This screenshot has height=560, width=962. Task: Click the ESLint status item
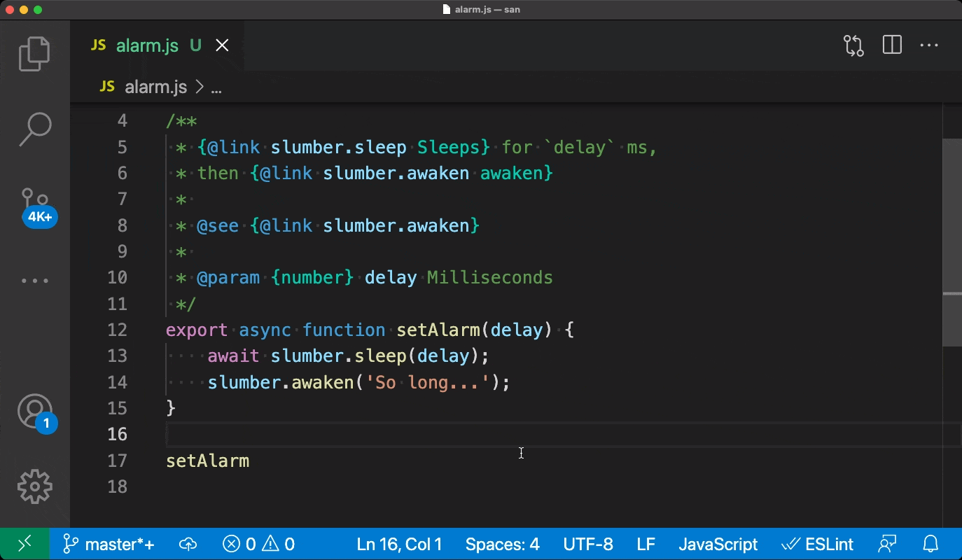click(818, 544)
